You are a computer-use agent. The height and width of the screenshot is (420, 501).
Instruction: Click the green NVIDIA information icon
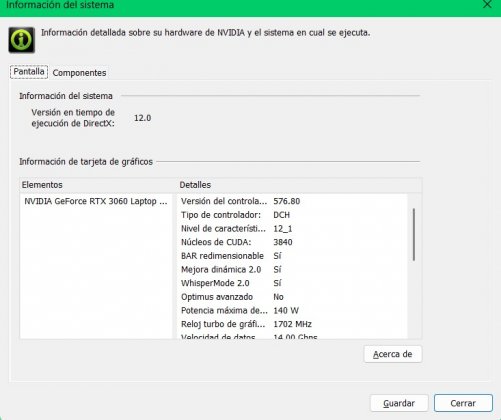[x=22, y=40]
